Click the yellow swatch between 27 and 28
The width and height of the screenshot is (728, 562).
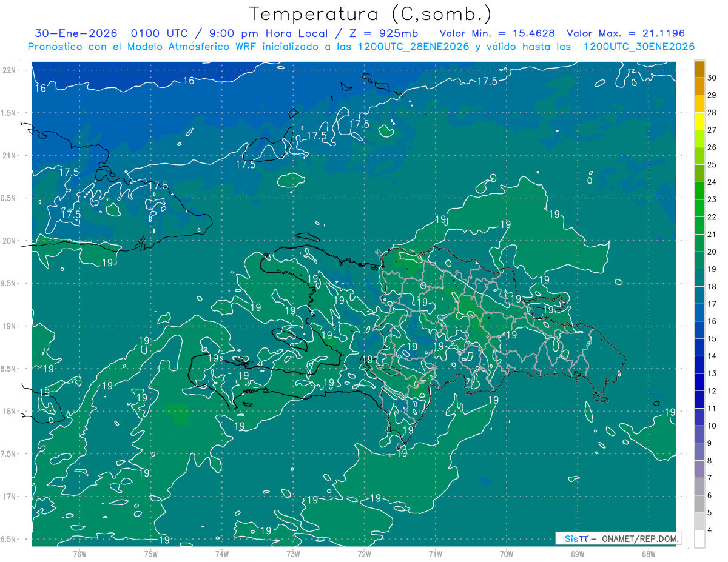(x=699, y=121)
